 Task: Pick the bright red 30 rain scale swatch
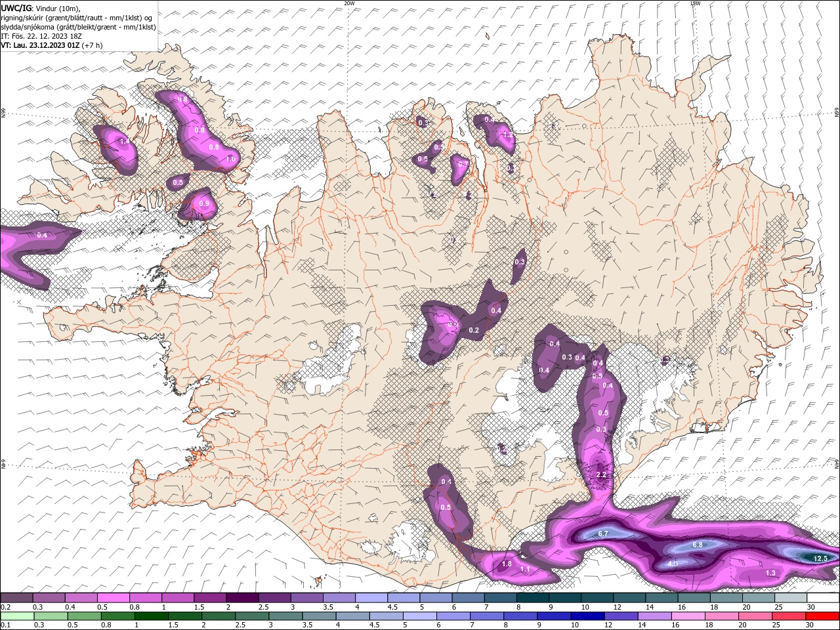(823, 616)
